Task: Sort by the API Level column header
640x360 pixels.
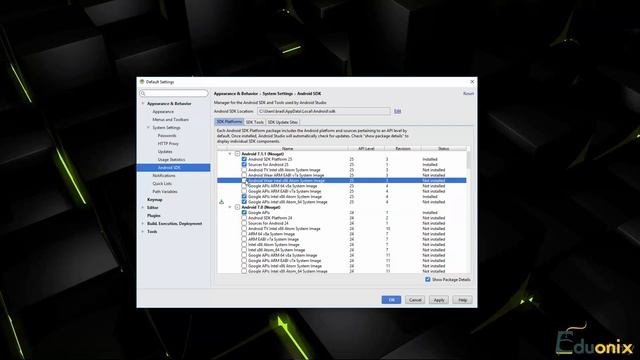Action: tap(366, 149)
